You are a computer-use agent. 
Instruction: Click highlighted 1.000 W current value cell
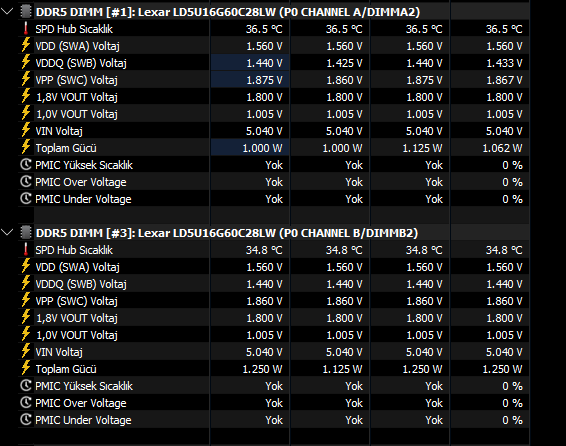click(250, 148)
